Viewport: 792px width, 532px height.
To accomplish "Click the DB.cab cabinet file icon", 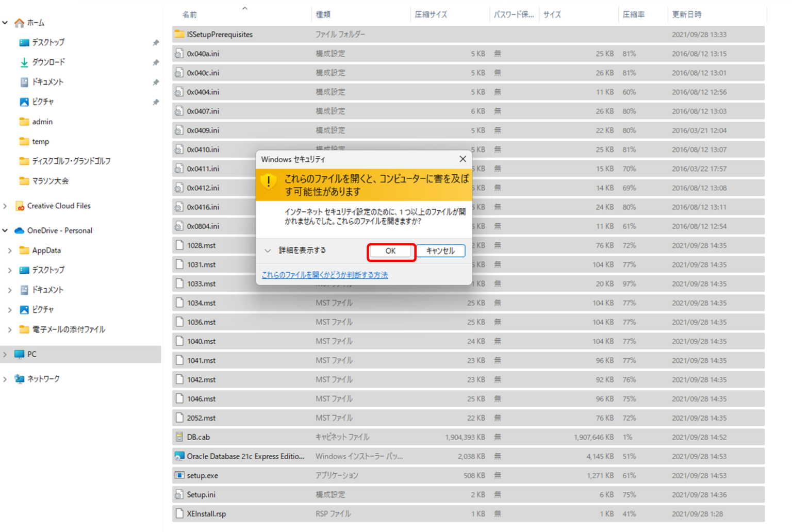I will [x=179, y=437].
